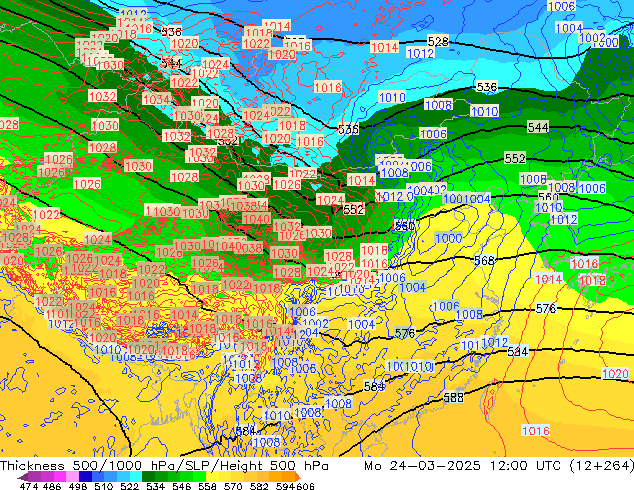The width and height of the screenshot is (634, 490).
Task: Click the yellow swatch just after 558
Action: (x=212, y=477)
